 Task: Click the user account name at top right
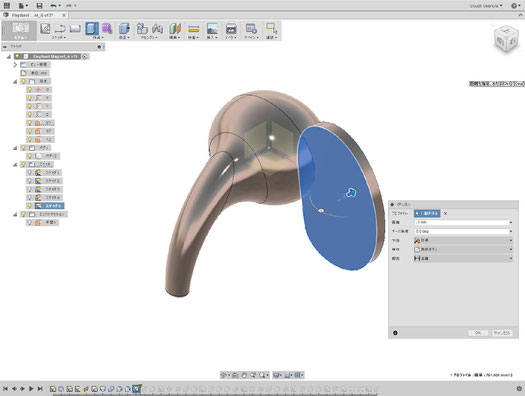[485, 6]
